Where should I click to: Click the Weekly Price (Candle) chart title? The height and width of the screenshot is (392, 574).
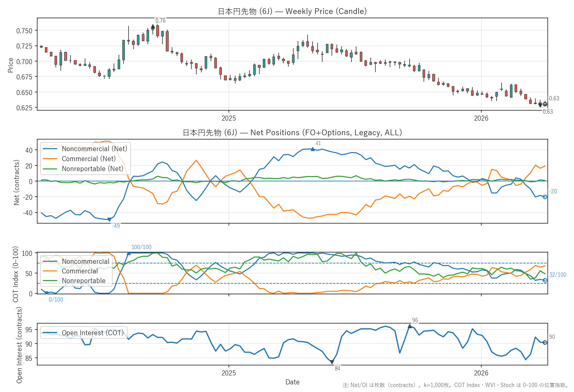(x=292, y=11)
